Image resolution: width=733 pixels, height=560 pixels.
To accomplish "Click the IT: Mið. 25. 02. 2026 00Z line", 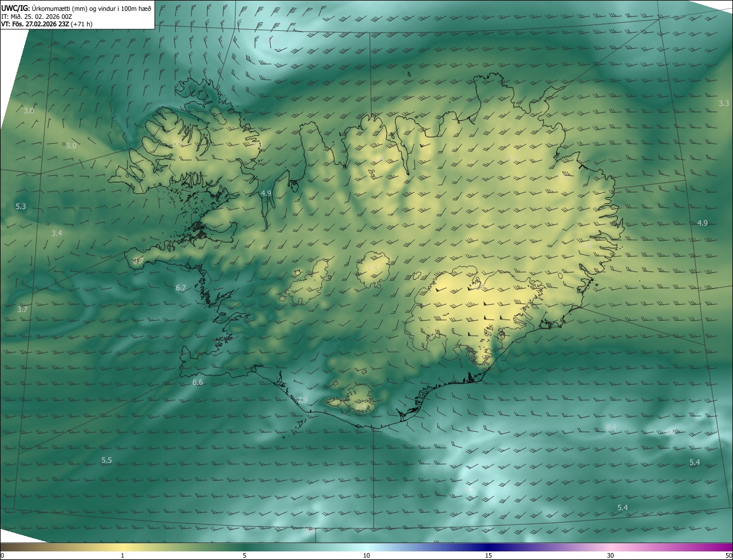I will pos(37,17).
